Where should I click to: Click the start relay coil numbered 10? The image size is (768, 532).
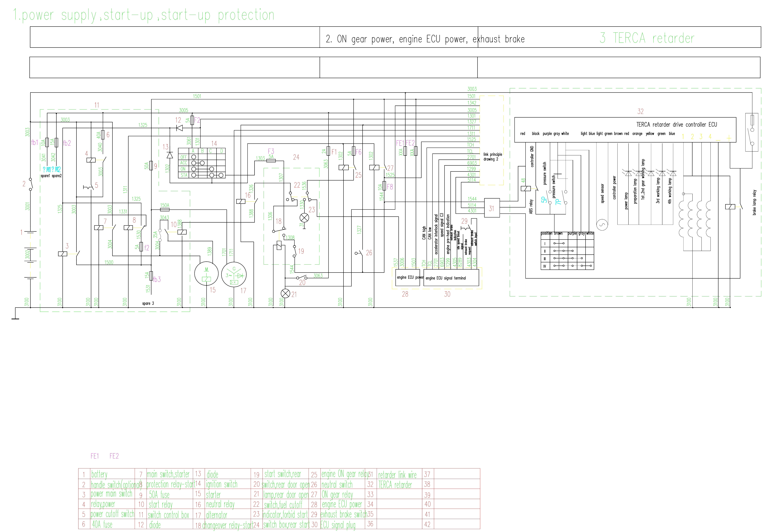182,232
